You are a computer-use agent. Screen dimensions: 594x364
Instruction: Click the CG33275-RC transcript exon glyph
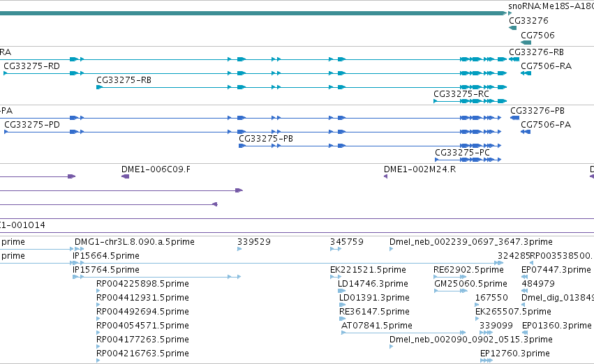tap(470, 101)
